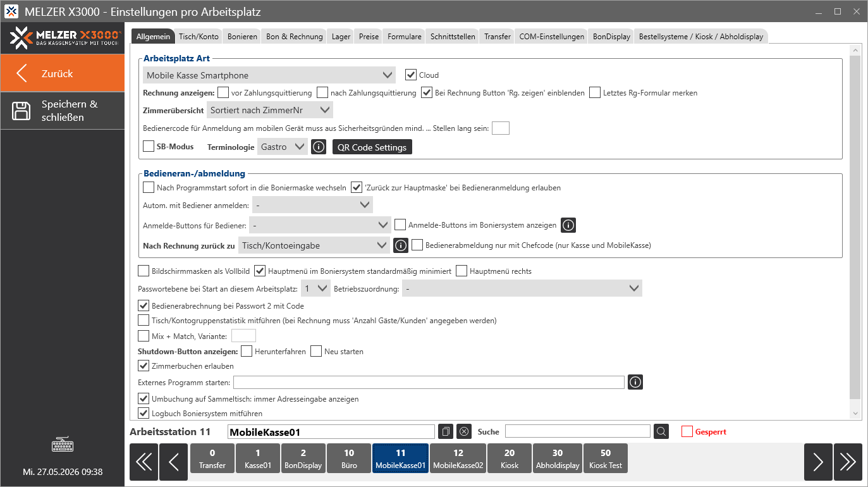Image resolution: width=868 pixels, height=487 pixels.
Task: Switch to the Schnittstellen tab
Action: coord(453,37)
